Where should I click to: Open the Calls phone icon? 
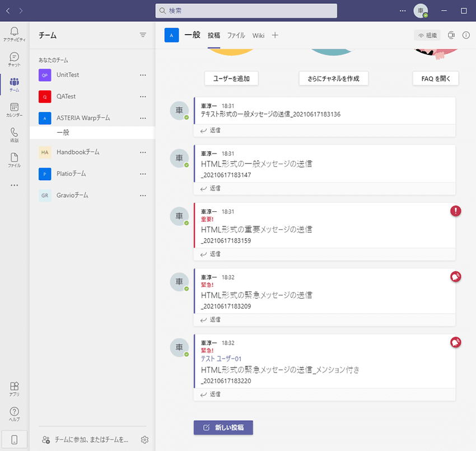pos(14,135)
